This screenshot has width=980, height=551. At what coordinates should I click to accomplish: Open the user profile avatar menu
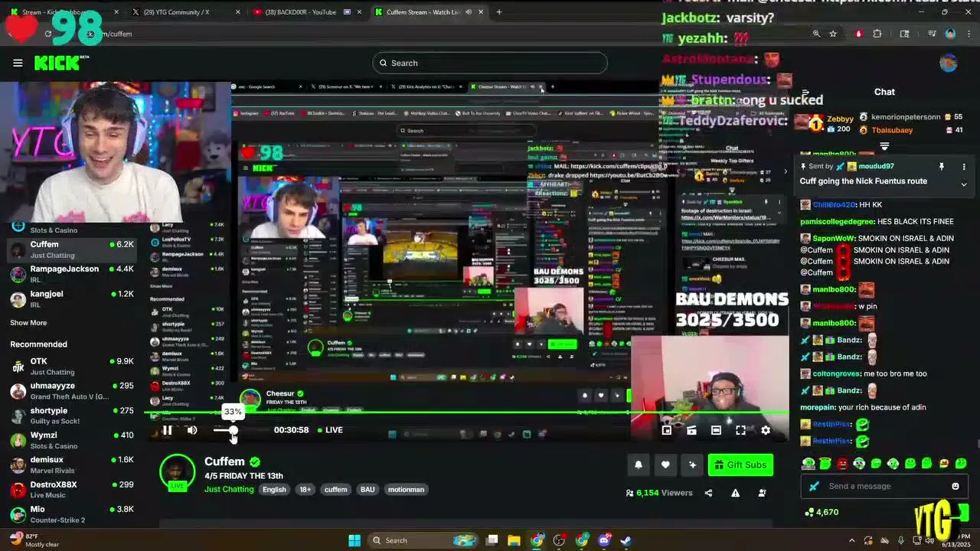pyautogui.click(x=949, y=63)
